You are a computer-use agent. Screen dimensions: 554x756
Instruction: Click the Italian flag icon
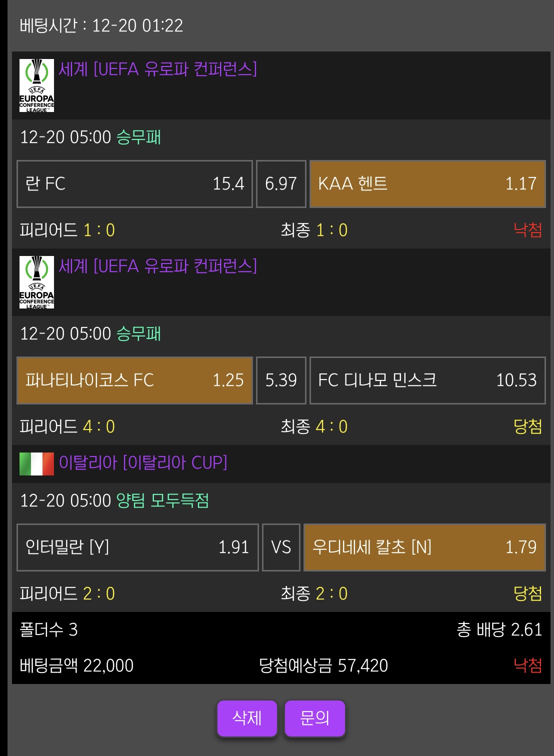coord(36,463)
